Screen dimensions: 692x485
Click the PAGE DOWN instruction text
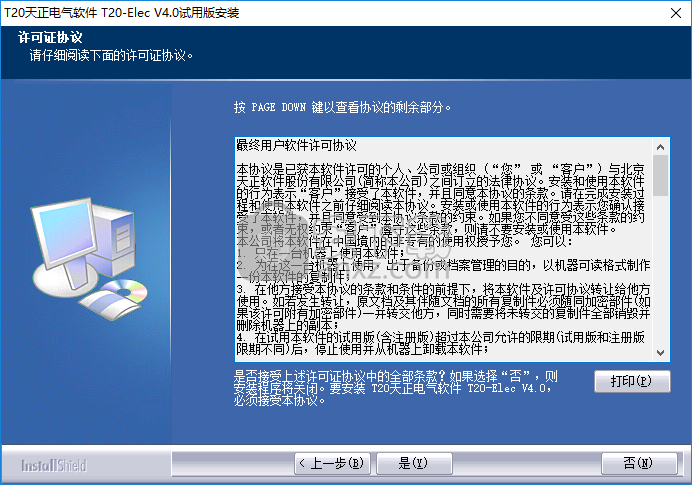(x=342, y=107)
